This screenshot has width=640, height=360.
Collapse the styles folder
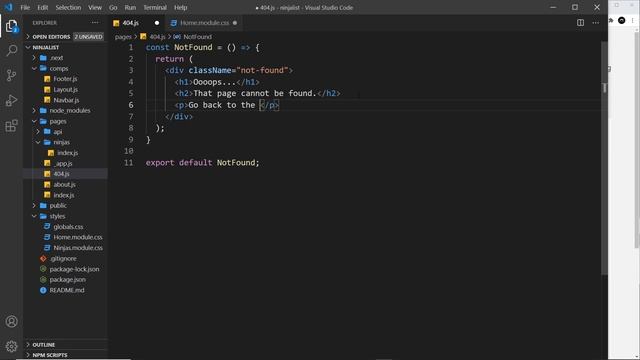point(65,216)
